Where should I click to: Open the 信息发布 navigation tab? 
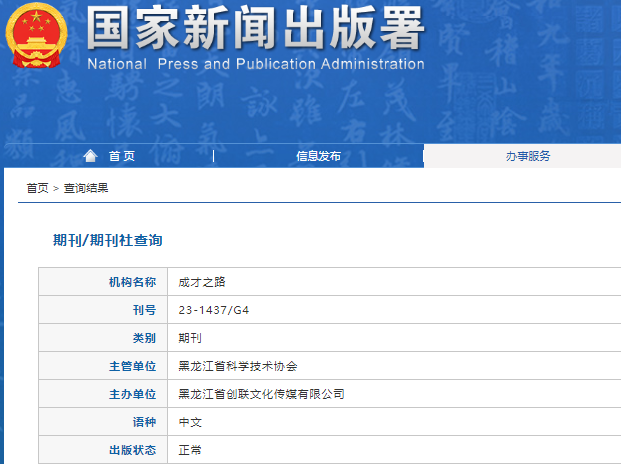[318, 156]
